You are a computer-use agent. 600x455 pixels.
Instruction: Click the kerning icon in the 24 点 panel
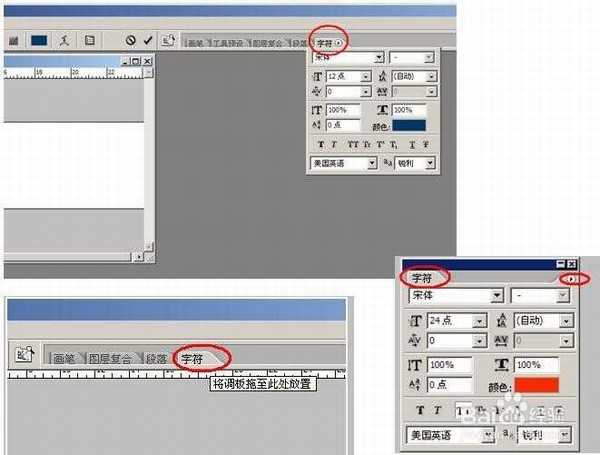[415, 340]
